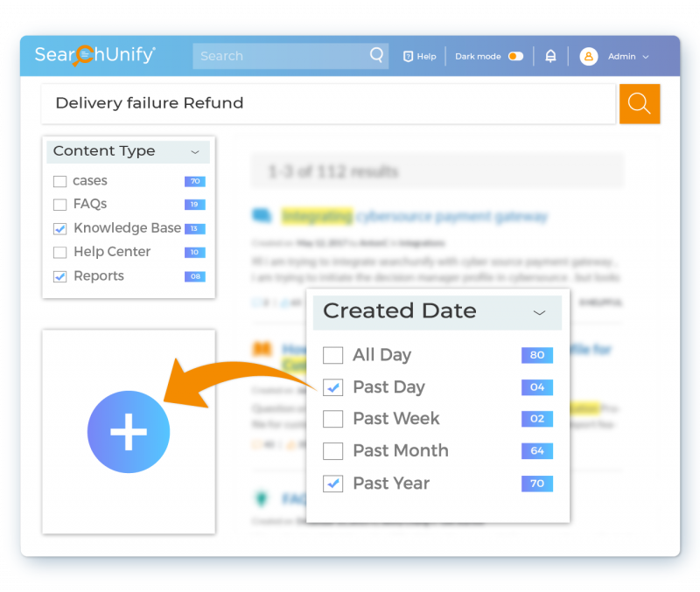Click the Reports count badge 08

click(x=195, y=276)
